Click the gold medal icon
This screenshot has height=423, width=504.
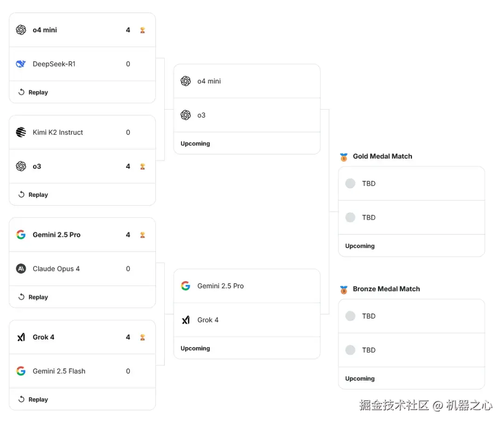tap(344, 157)
